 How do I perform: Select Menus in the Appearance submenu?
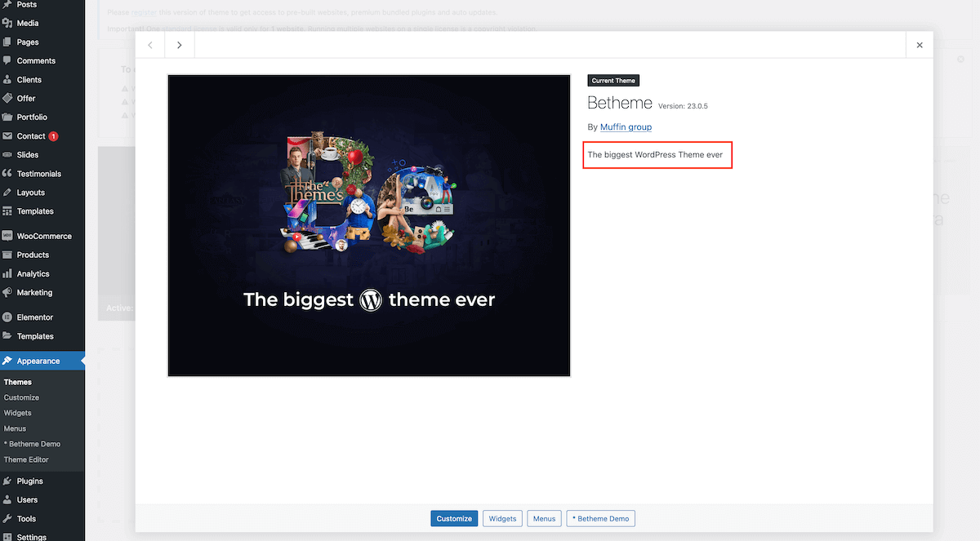coord(15,428)
